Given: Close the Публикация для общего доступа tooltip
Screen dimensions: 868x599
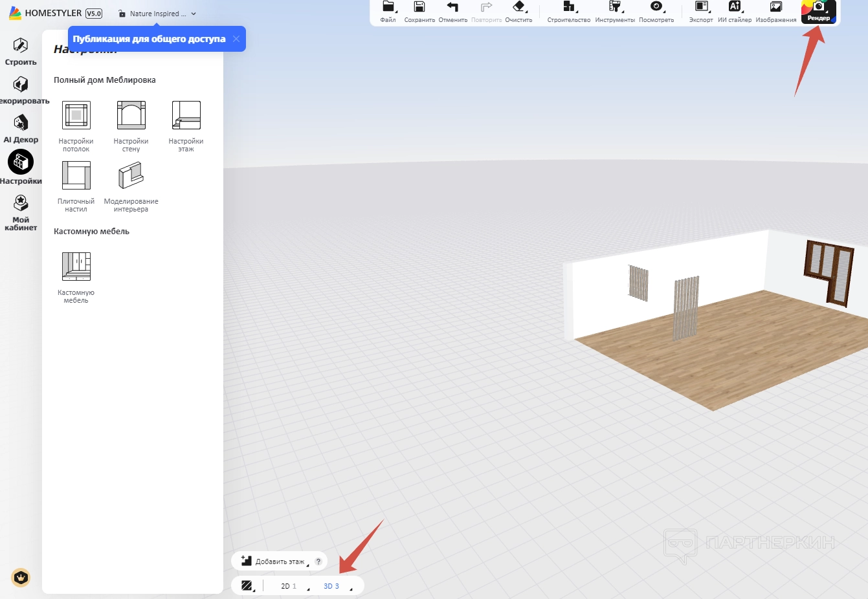Looking at the screenshot, I should (x=236, y=39).
